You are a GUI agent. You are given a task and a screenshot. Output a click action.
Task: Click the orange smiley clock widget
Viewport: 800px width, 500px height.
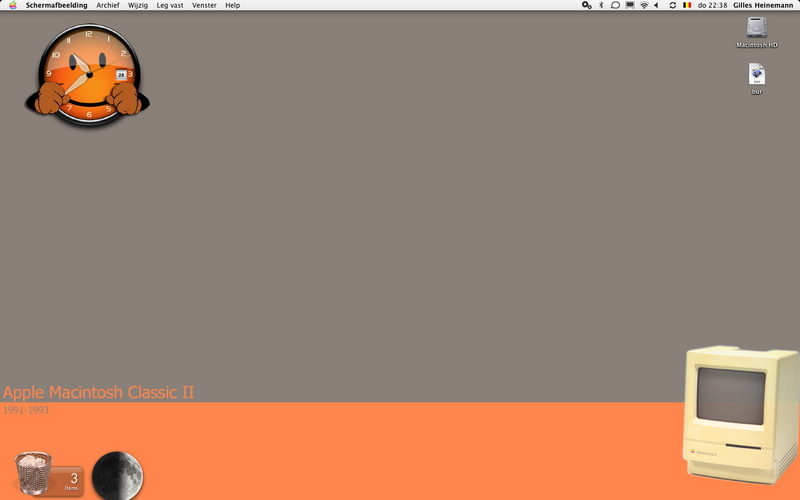coord(88,74)
